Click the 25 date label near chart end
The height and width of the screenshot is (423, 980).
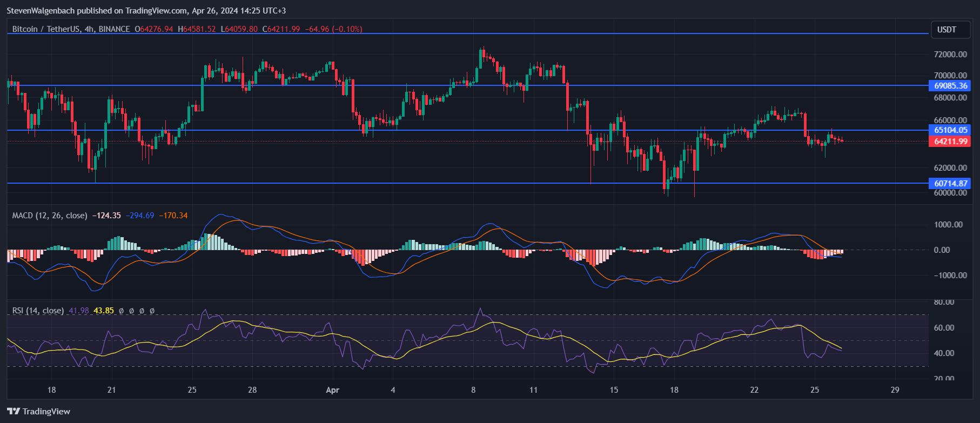[x=815, y=390]
